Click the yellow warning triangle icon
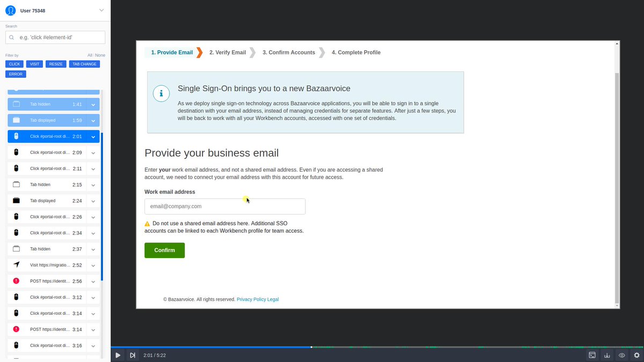 coord(148,224)
